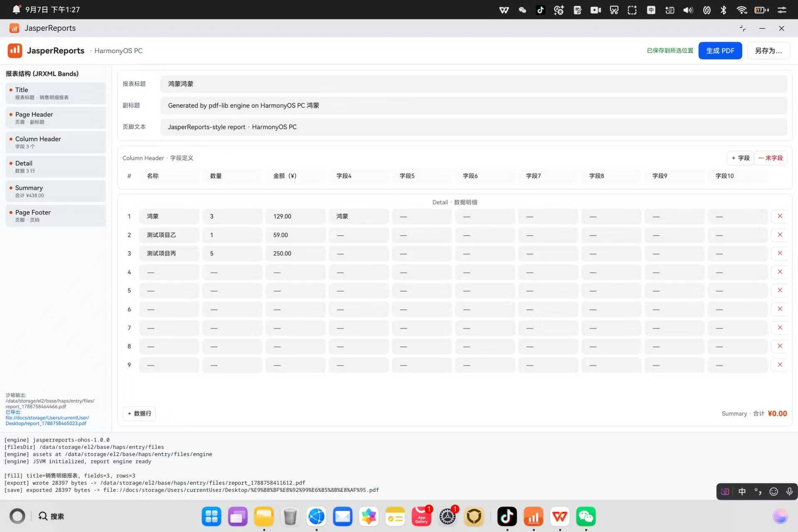Edit the 报表标题 field containing 鸿蒙鸿蒙
The image size is (798, 532).
[x=474, y=84]
